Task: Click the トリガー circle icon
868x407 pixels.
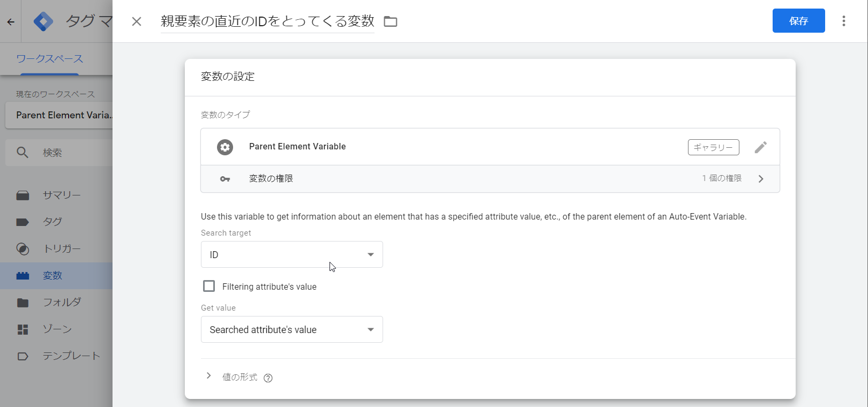Action: pos(23,249)
